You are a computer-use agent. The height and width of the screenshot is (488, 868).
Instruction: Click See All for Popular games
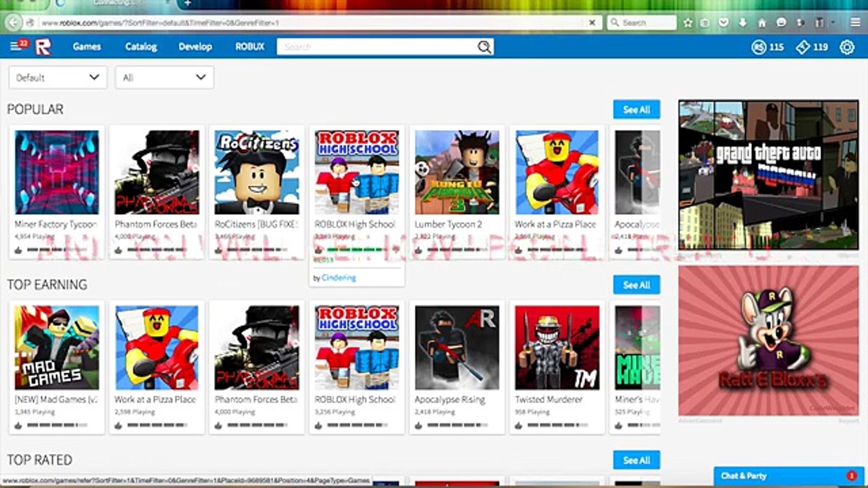click(636, 109)
